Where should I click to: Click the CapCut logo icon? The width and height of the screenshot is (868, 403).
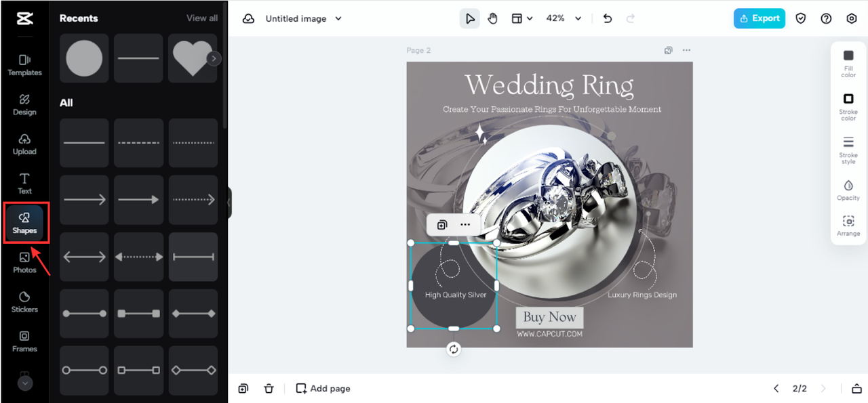[x=24, y=18]
